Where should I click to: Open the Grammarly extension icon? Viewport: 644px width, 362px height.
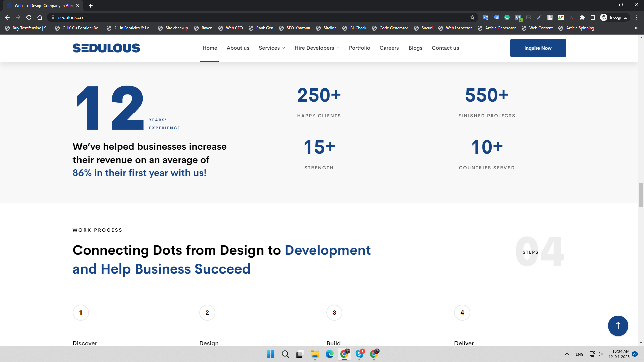[x=507, y=17]
